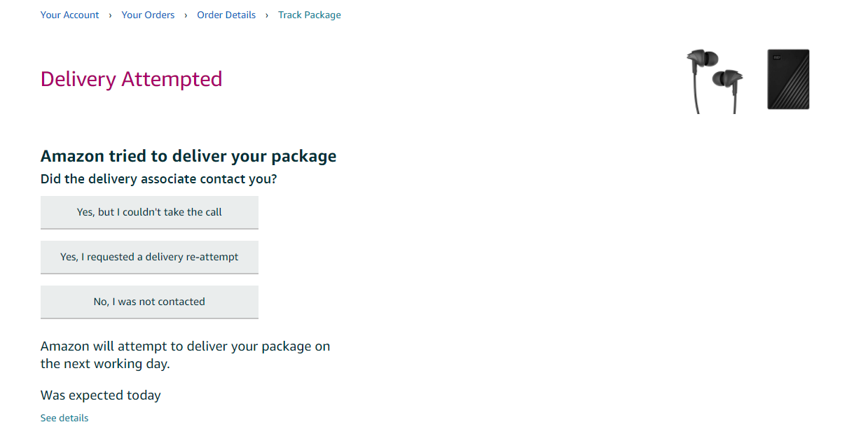
Task: Click the Delivery Attempted status heading
Action: point(131,79)
